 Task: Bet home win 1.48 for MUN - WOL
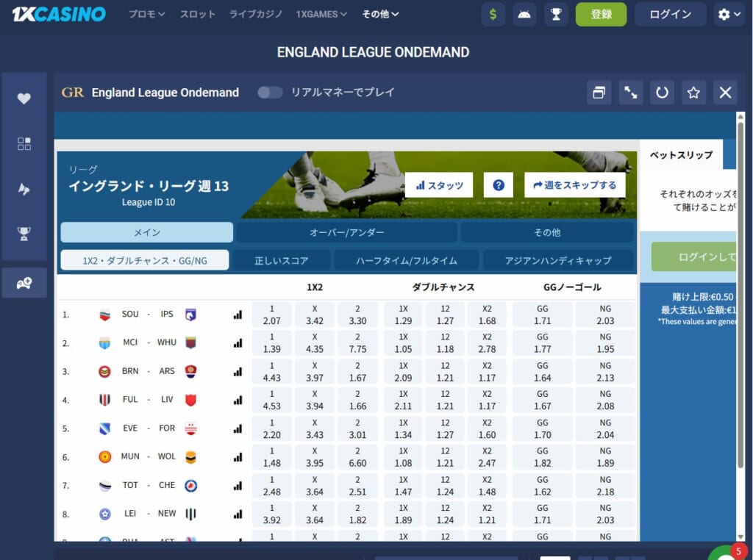click(x=272, y=457)
